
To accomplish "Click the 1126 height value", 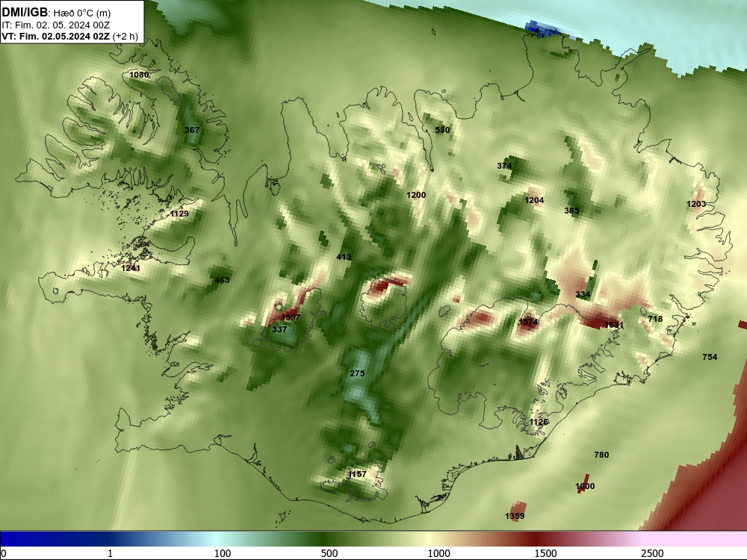I will click(539, 423).
